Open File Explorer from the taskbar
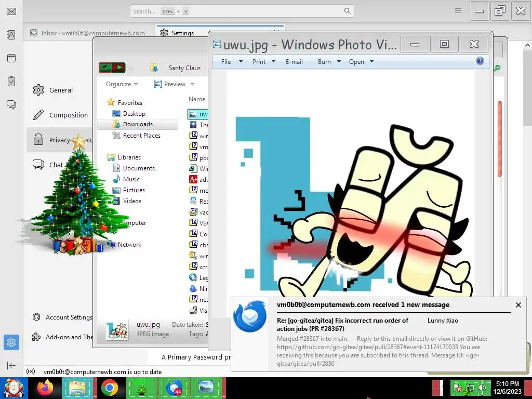 coord(77,388)
